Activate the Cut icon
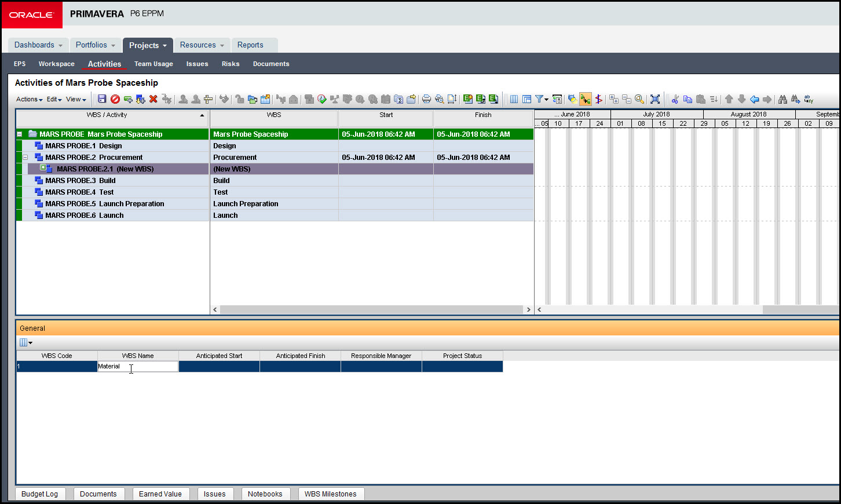Viewport: 841px width, 504px height. tap(675, 99)
